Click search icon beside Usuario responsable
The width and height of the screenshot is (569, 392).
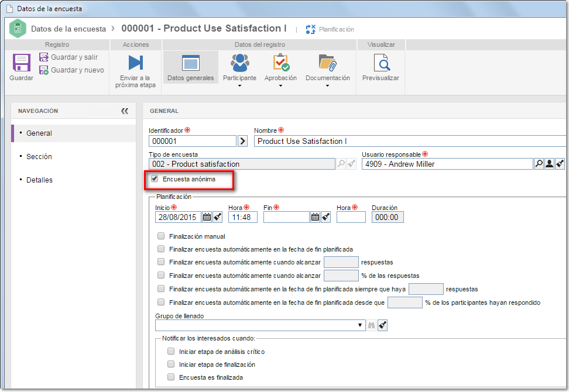539,164
